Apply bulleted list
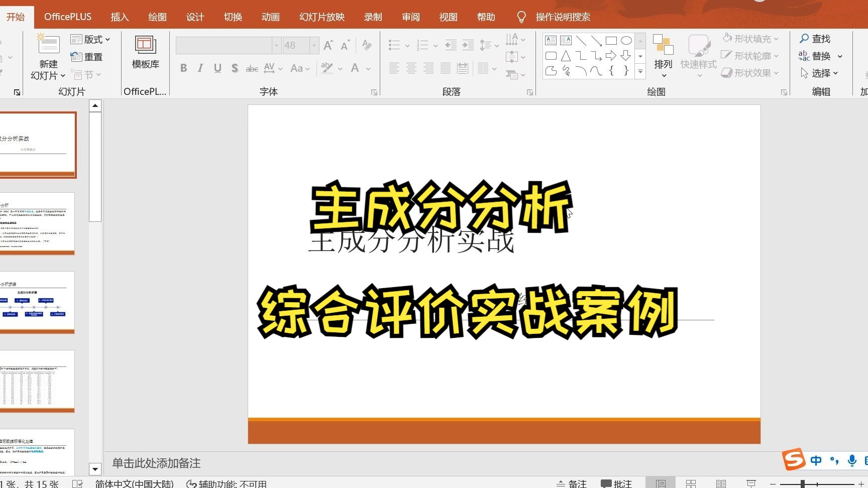Screen dimensions: 868x488 tap(394, 45)
